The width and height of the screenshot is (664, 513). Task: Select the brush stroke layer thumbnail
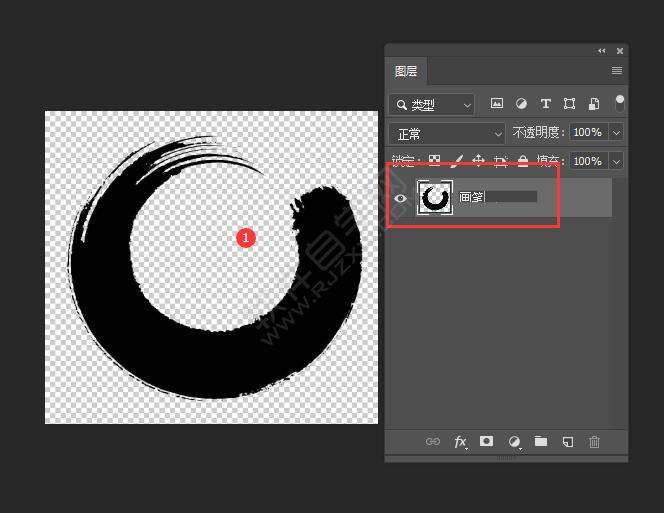(x=435, y=197)
